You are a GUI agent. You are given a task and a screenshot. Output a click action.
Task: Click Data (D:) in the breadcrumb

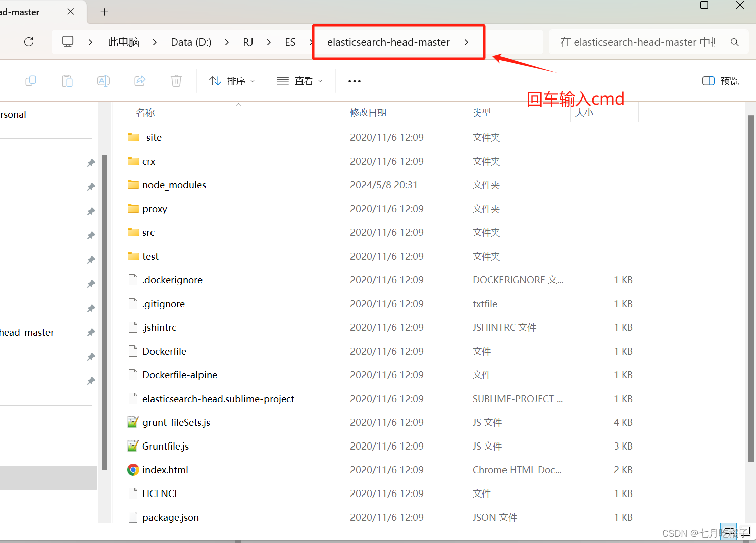(x=191, y=42)
